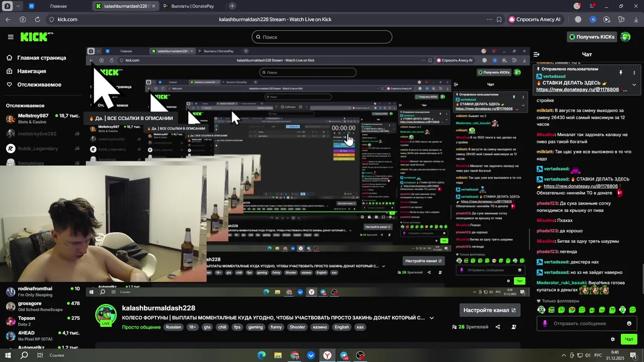
Task: Reload the page with the refresh icon
Action: 37,20
